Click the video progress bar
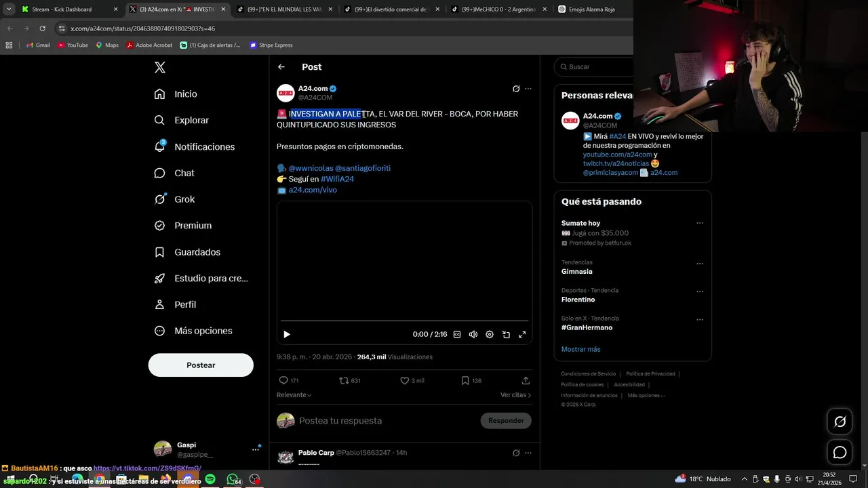 tap(404, 321)
